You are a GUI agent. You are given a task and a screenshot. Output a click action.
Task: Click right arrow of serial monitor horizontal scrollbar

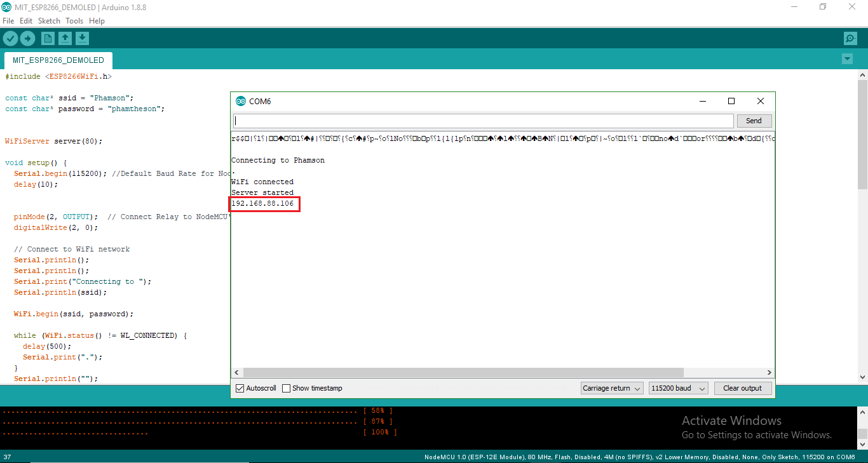click(x=769, y=373)
